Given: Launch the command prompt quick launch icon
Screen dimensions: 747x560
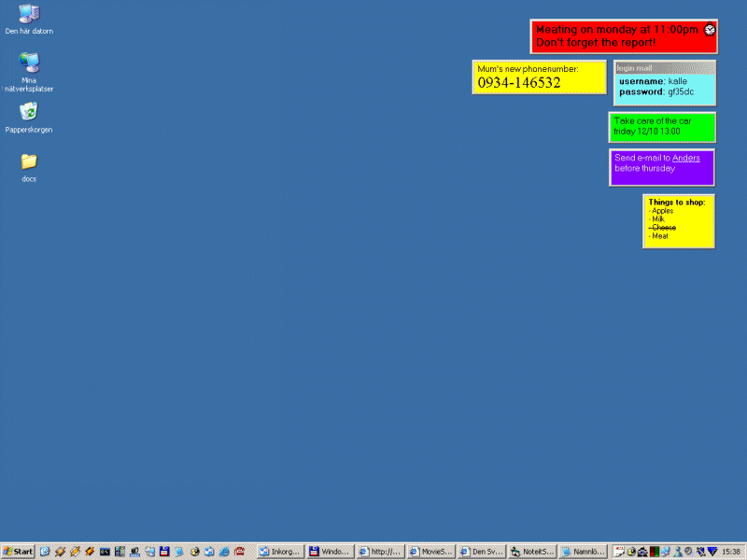Looking at the screenshot, I should point(106,552).
